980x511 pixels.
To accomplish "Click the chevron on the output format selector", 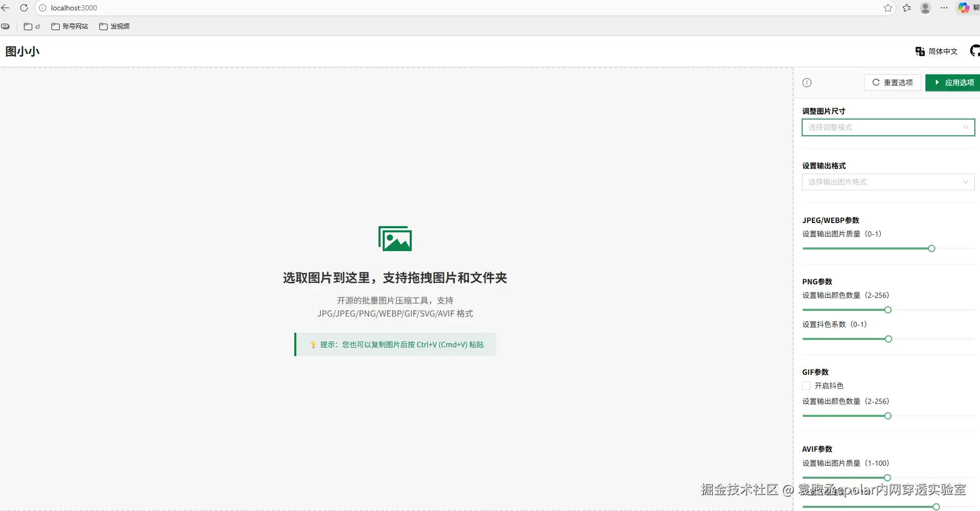I will (965, 182).
